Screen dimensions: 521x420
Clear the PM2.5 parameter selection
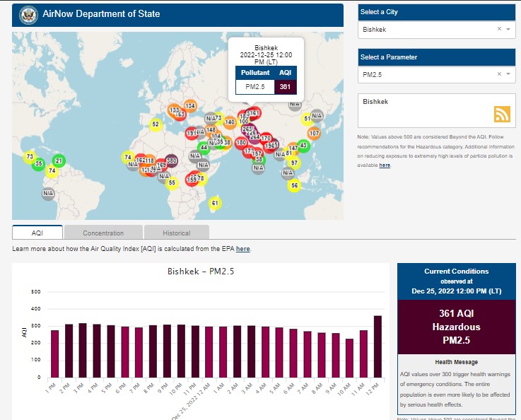pyautogui.click(x=499, y=74)
